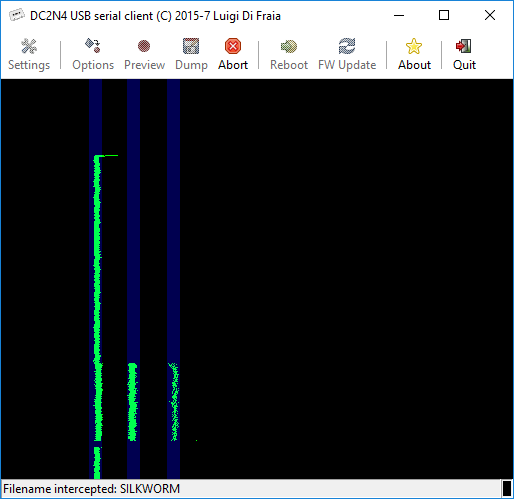This screenshot has width=514, height=499.
Task: Click the short green horizontal line atop the first trace
Action: (x=110, y=155)
